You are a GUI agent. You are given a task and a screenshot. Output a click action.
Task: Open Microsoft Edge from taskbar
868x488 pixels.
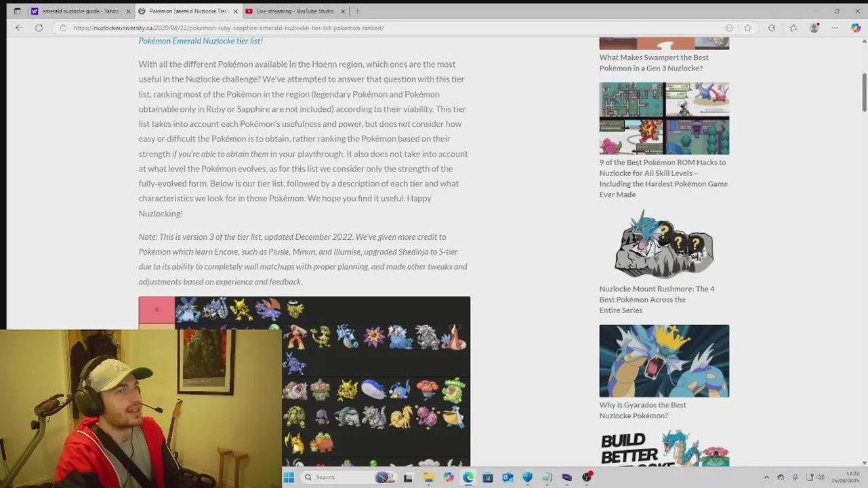tap(468, 477)
